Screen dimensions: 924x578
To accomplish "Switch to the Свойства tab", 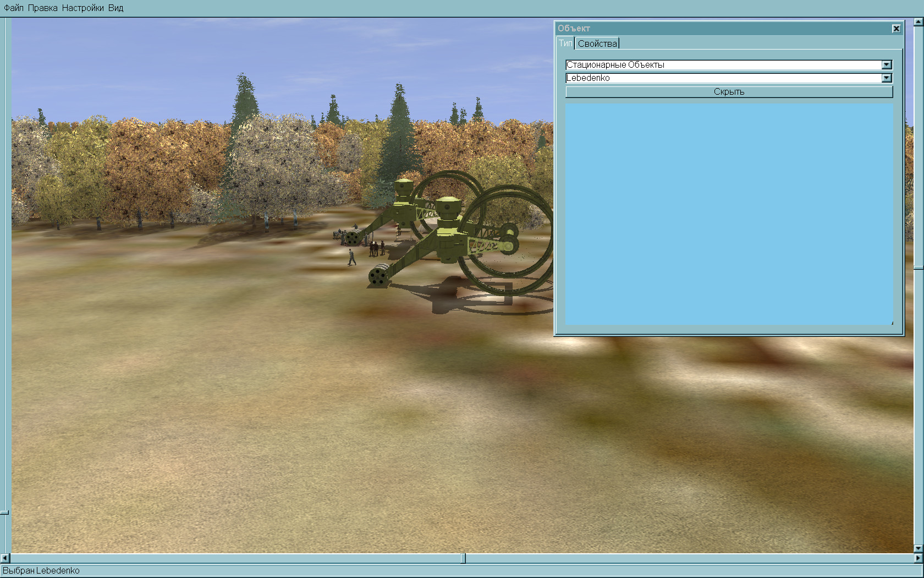I will coord(597,43).
